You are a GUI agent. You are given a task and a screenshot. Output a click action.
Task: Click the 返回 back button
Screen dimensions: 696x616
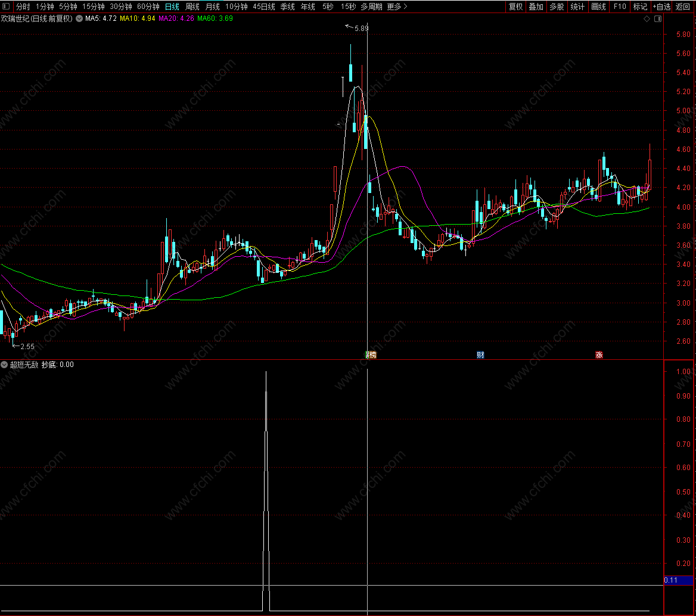pyautogui.click(x=683, y=7)
